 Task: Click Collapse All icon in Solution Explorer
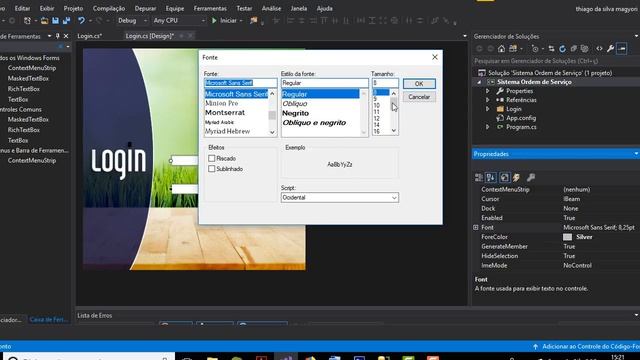pyautogui.click(x=573, y=49)
